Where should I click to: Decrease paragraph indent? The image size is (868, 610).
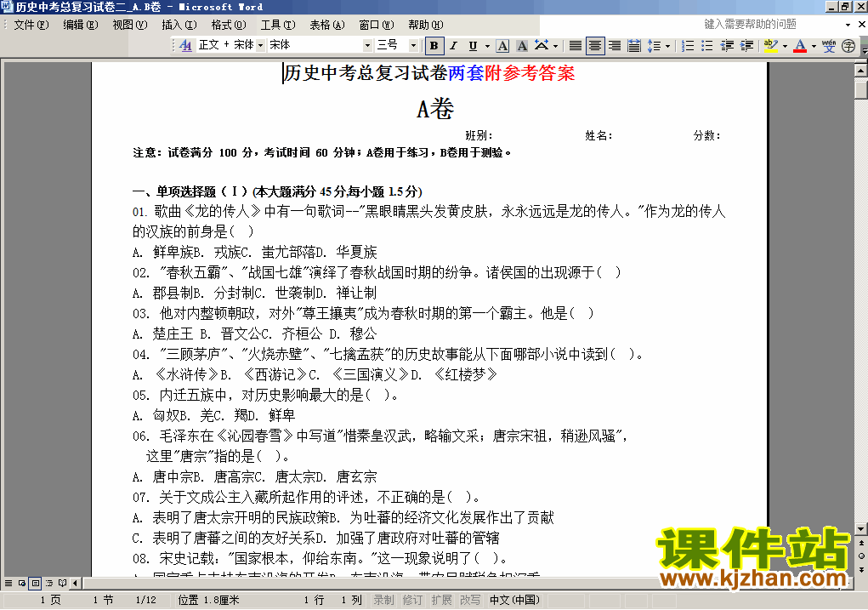click(x=727, y=45)
